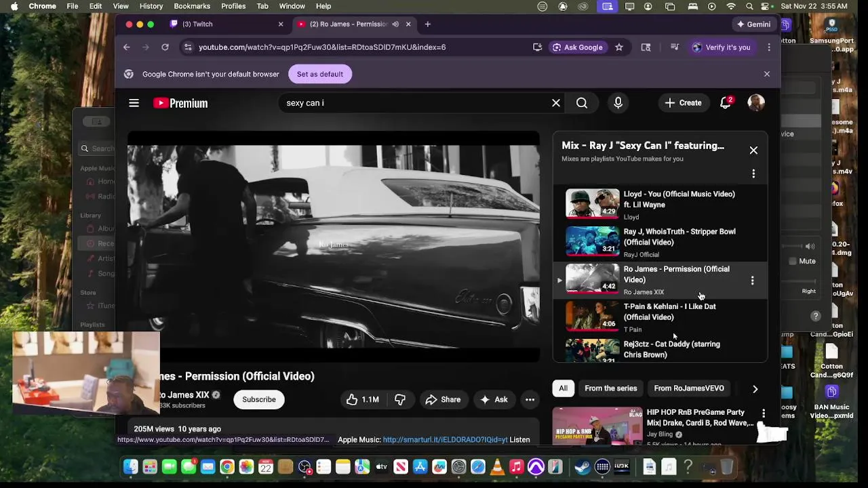Open the Window menu
Image resolution: width=868 pixels, height=488 pixels.
[292, 6]
